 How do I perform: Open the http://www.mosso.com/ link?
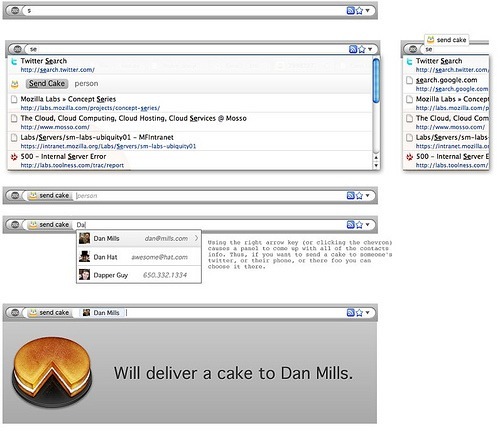[55, 127]
